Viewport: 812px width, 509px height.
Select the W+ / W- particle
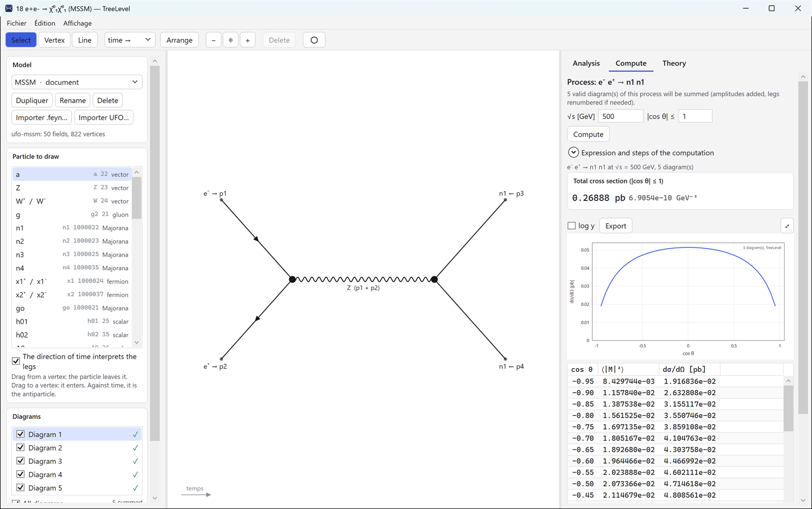[x=72, y=201]
